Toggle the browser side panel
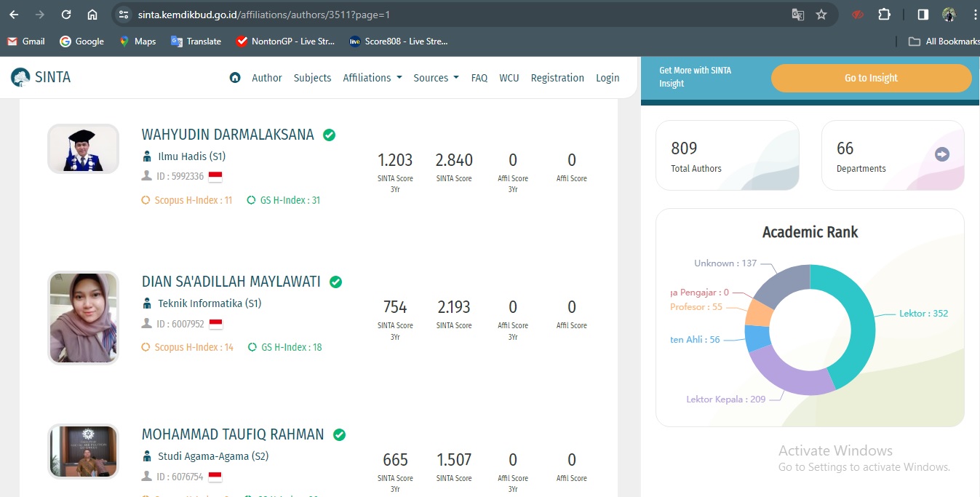This screenshot has width=980, height=497. point(923,15)
